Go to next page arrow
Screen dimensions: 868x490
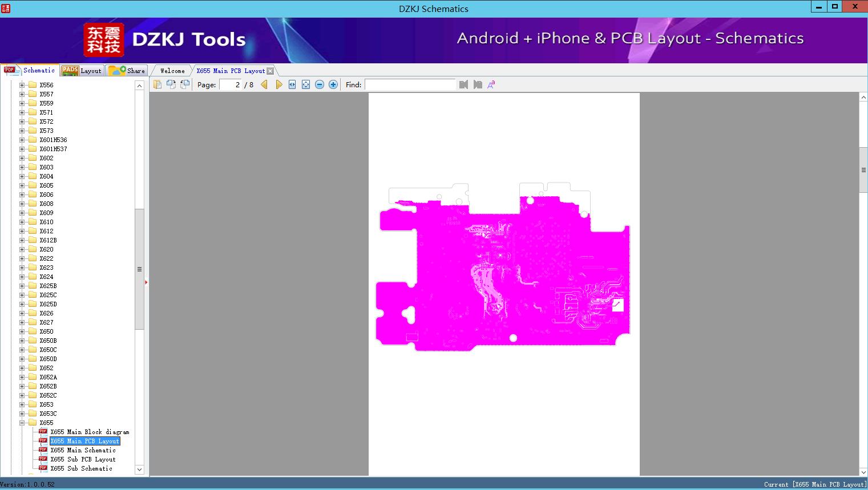(278, 84)
